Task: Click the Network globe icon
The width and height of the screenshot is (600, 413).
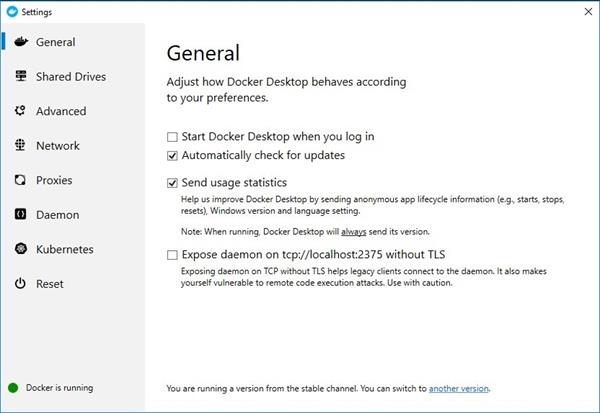Action: pos(20,146)
